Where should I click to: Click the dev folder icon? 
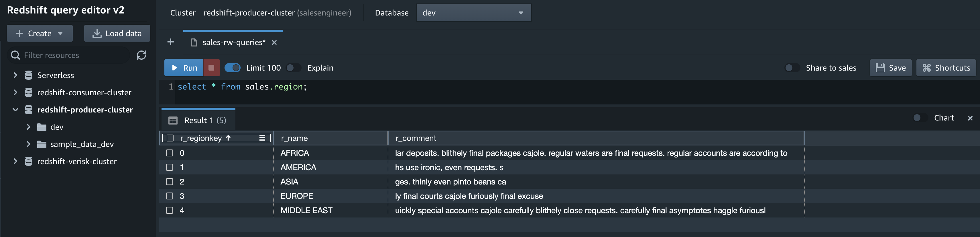[42, 127]
